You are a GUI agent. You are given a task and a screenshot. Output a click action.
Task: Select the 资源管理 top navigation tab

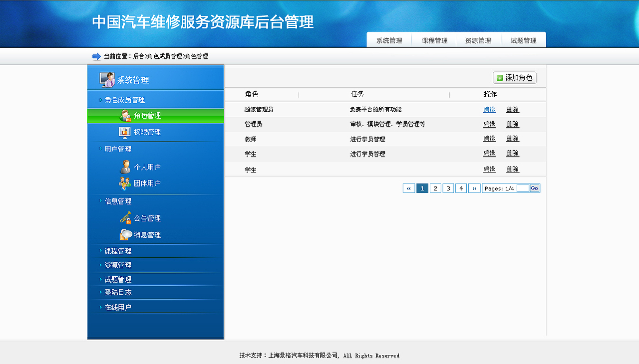[x=478, y=40]
